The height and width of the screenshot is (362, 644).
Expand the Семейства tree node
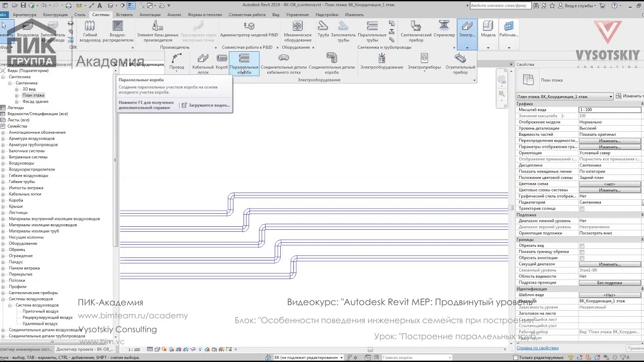coord(4,126)
